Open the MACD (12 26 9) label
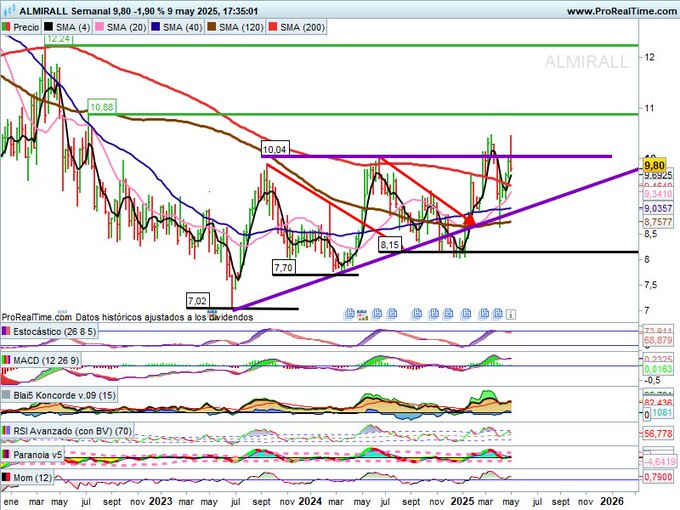This screenshot has width=680, height=510. click(x=46, y=360)
